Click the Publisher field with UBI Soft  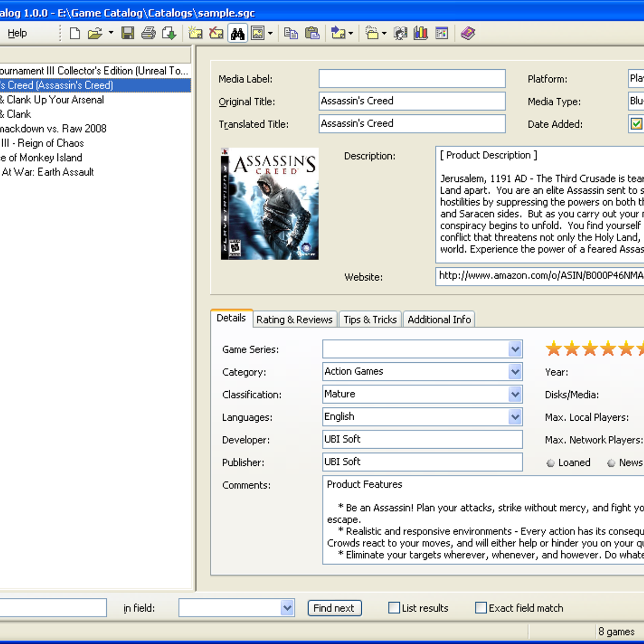pyautogui.click(x=422, y=462)
